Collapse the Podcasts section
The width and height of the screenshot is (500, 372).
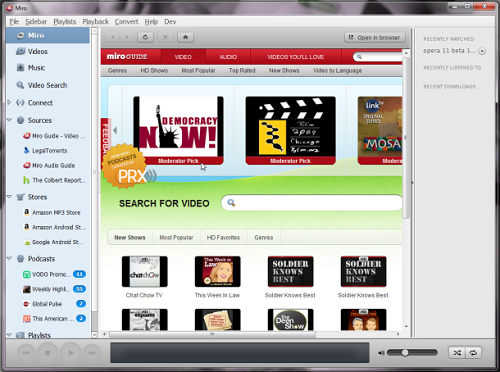[9, 259]
